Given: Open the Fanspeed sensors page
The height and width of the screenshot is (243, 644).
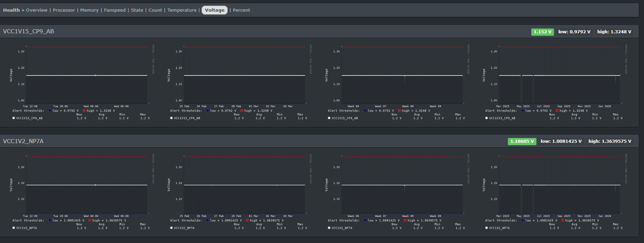Looking at the screenshot, I should coord(115,10).
